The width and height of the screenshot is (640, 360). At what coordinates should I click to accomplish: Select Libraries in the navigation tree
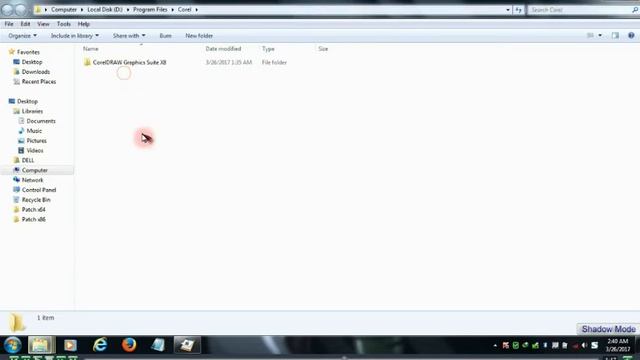point(32,111)
